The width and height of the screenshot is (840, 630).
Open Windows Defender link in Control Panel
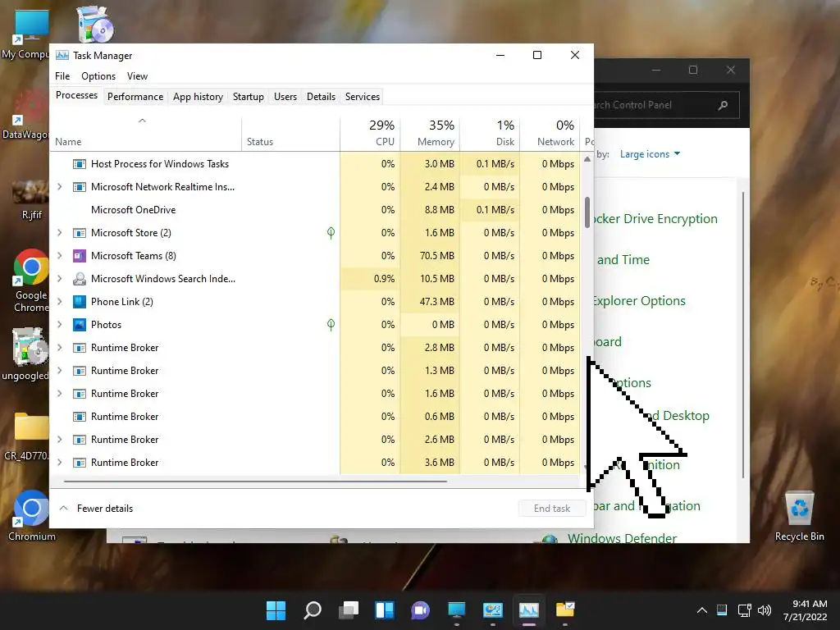click(622, 537)
